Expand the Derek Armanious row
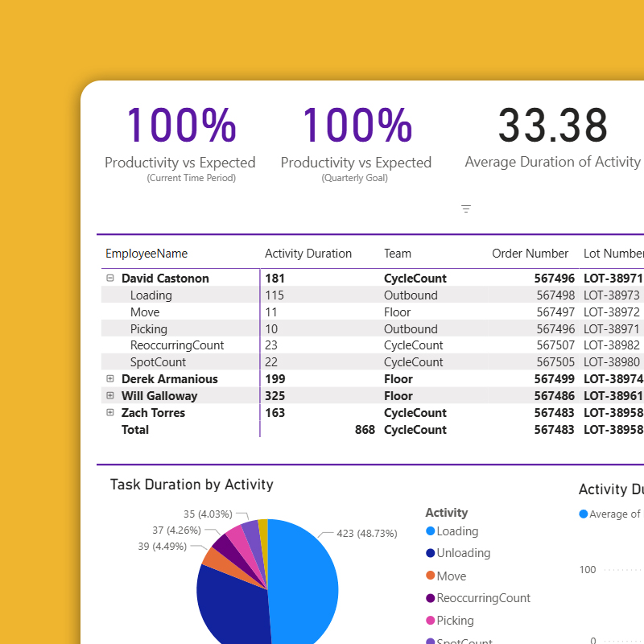The image size is (644, 644). click(x=110, y=379)
